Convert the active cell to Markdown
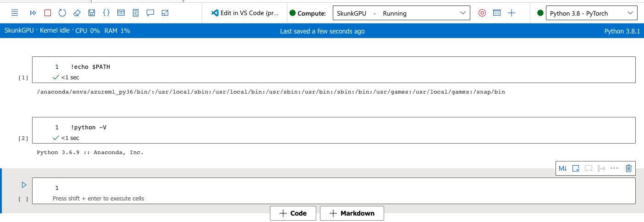Screen dimensions: 644x222 click(563, 168)
